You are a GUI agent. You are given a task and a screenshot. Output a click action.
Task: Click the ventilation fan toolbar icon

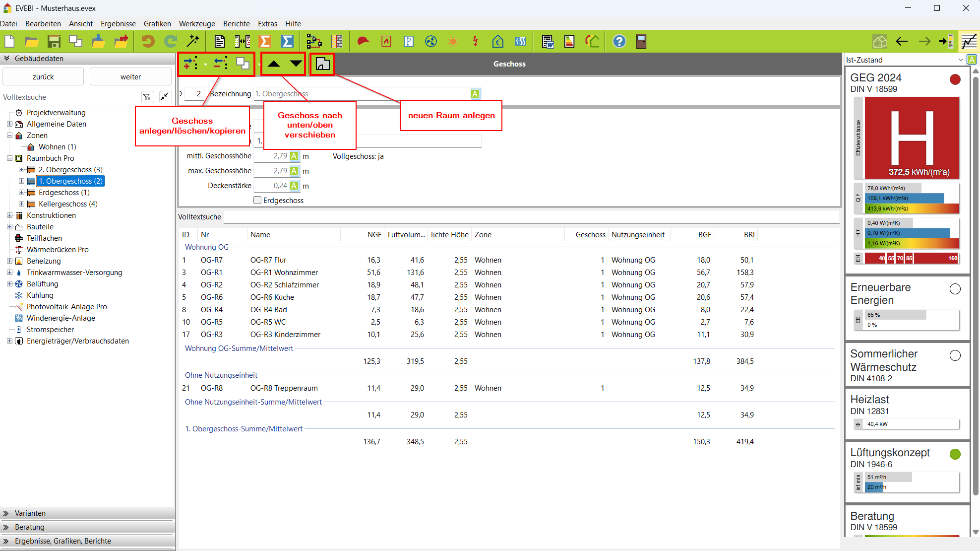pos(430,41)
